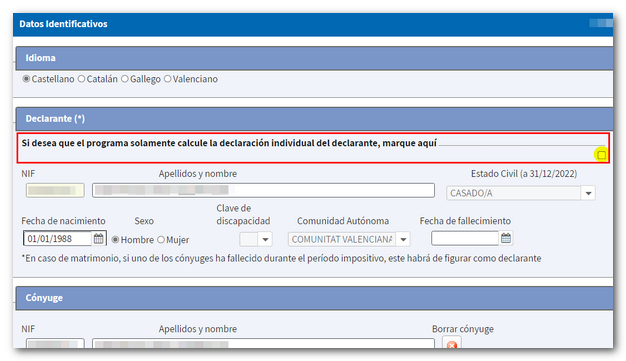Image resolution: width=626 pixels, height=361 pixels.
Task: Click the Fecha de fallecimiento input box
Action: point(465,238)
